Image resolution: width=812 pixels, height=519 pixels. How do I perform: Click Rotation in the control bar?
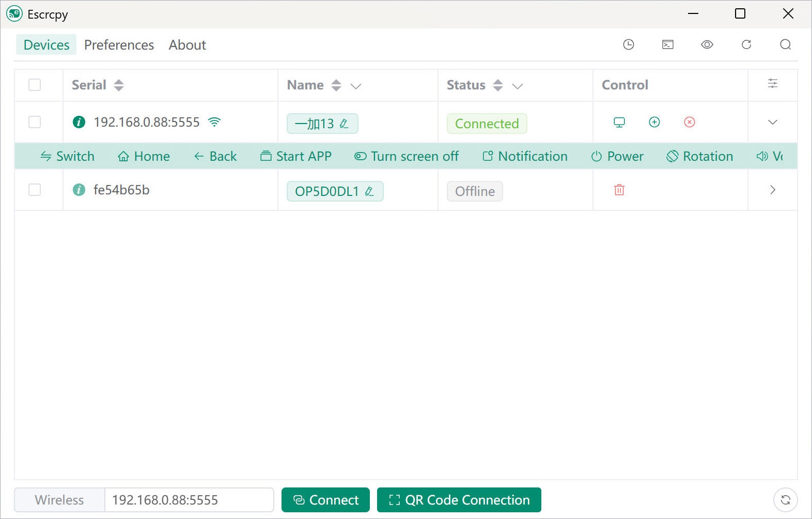tap(699, 156)
